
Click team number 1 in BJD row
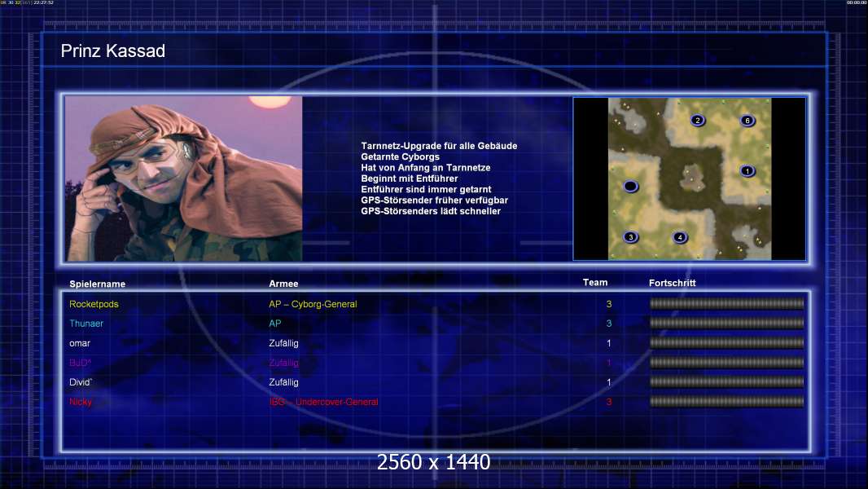[x=609, y=363]
